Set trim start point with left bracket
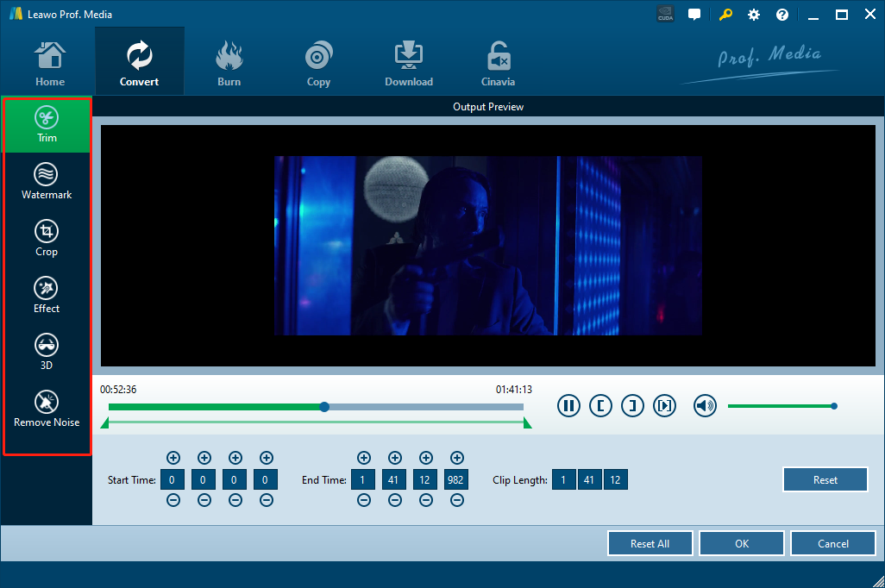885x588 pixels. [600, 406]
